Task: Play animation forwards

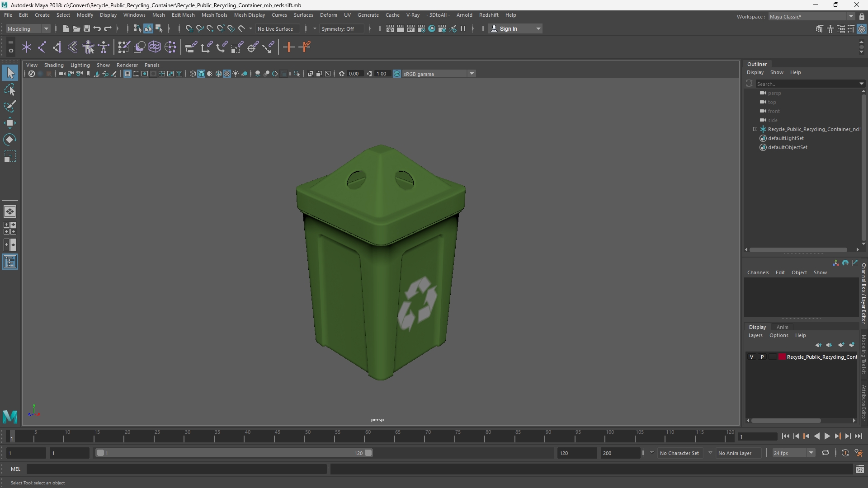Action: tap(827, 436)
